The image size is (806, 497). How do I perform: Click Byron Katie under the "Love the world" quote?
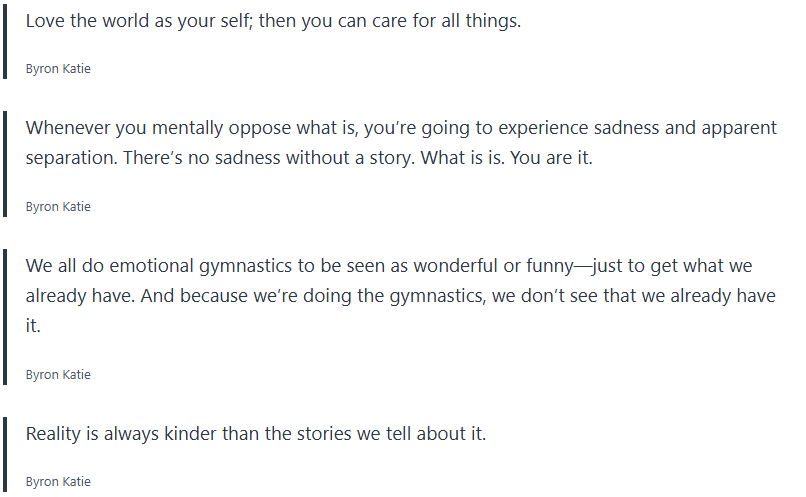58,69
